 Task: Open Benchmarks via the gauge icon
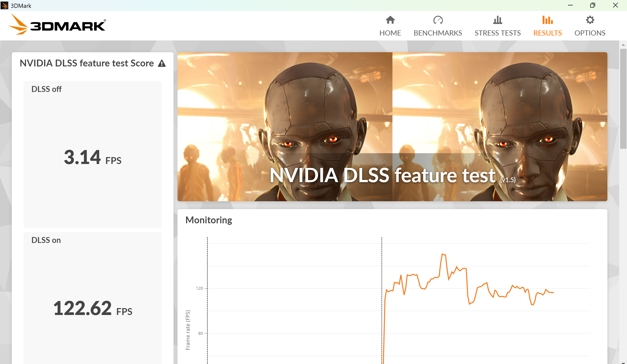pos(438,20)
